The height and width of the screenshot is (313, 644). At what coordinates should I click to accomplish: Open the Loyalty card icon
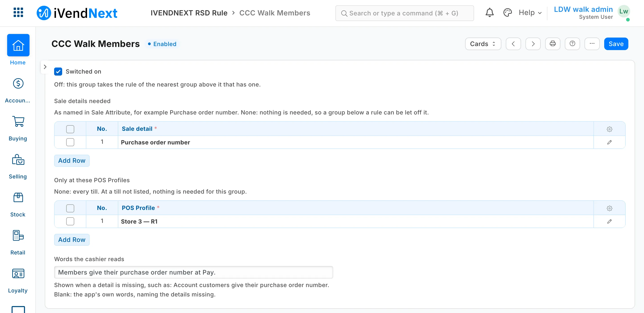point(18,273)
